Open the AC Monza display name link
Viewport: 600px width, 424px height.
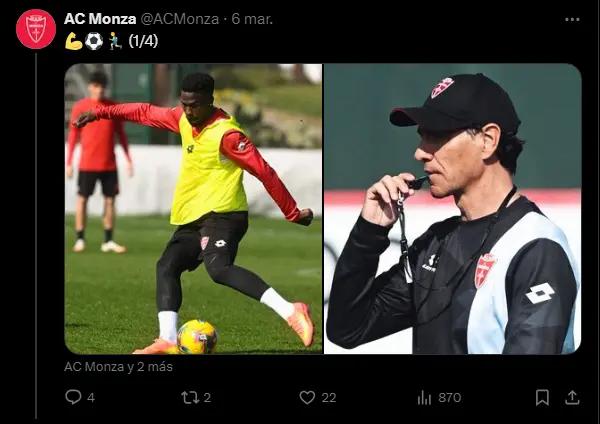click(x=100, y=19)
